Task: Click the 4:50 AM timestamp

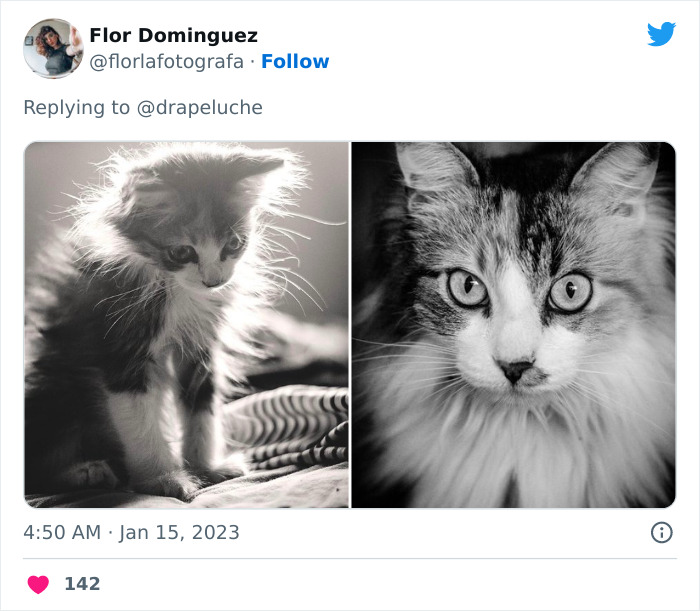Action: 62,532
